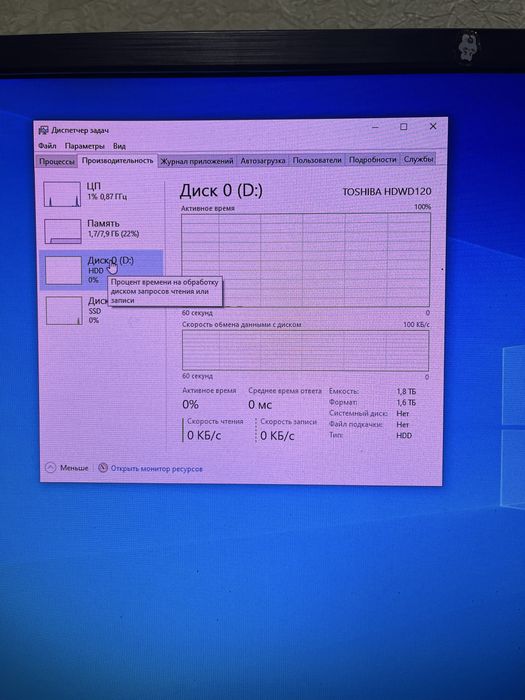Switch to the Автозагрузка tab

[262, 160]
